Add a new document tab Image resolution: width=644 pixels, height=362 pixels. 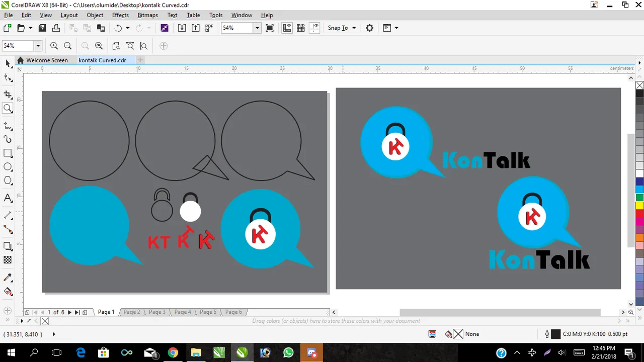(140, 60)
